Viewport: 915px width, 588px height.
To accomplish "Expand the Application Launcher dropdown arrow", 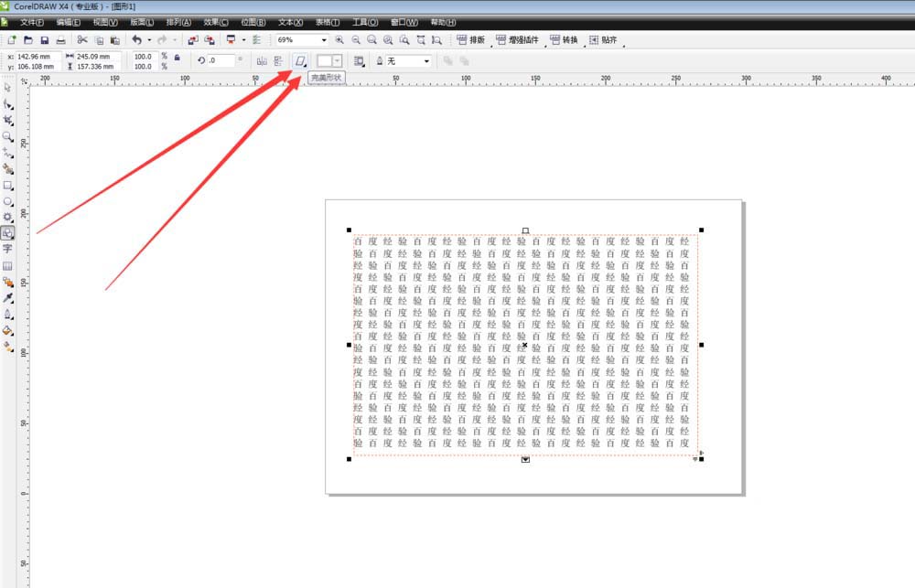I will pos(244,39).
